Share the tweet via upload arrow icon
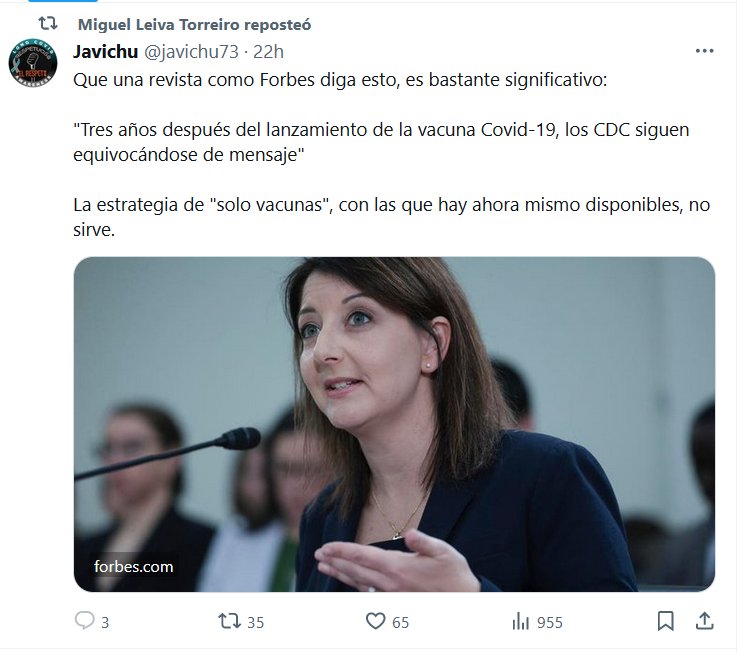The image size is (748, 652). click(704, 621)
